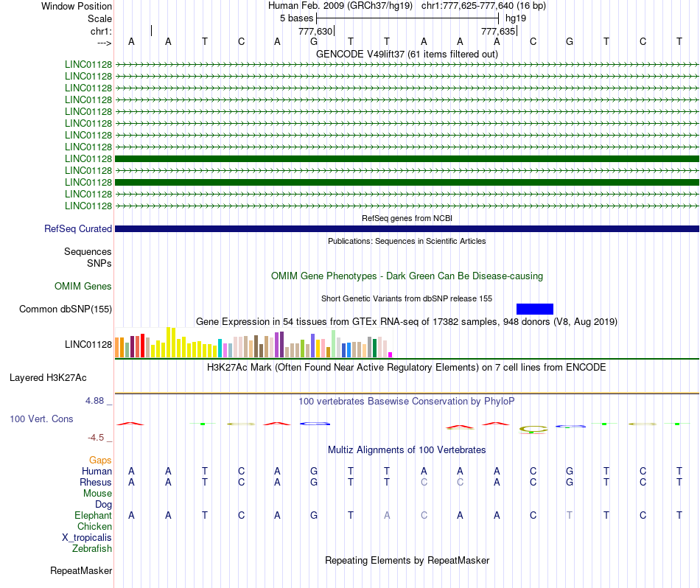Viewport: 700px width, 588px height.
Task: Click the large olive C conservation glyph
Action: coord(533,430)
